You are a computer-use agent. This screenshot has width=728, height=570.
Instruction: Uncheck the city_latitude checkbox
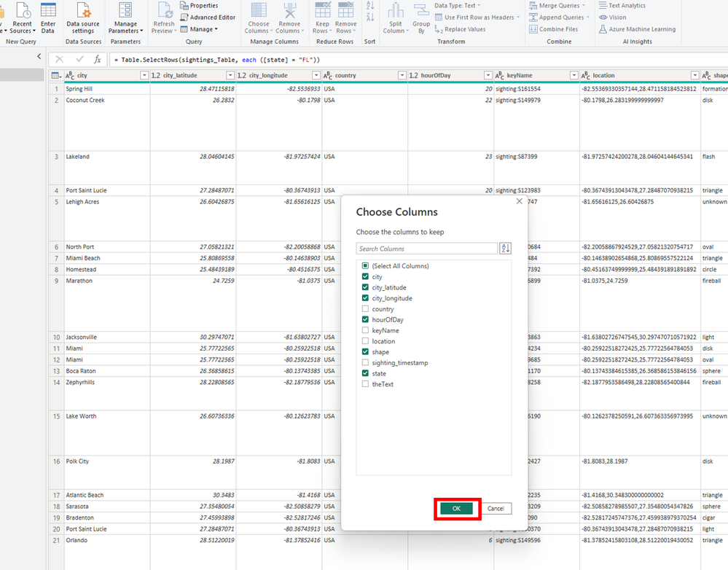point(365,287)
